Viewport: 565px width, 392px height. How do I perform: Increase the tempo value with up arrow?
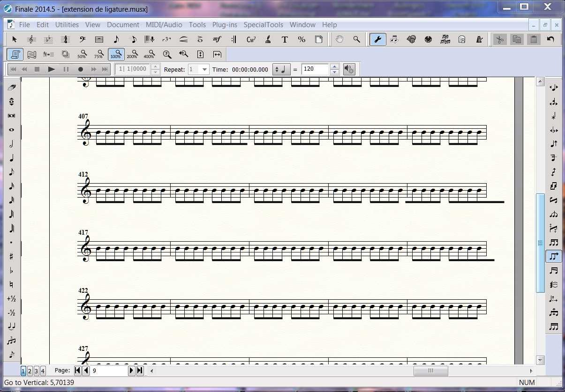click(x=334, y=67)
